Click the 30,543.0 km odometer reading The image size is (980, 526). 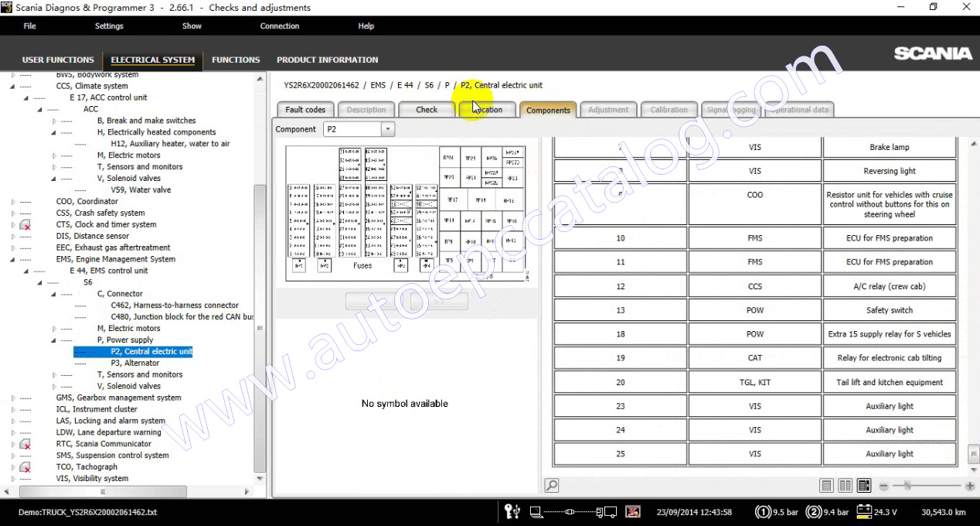coord(944,512)
